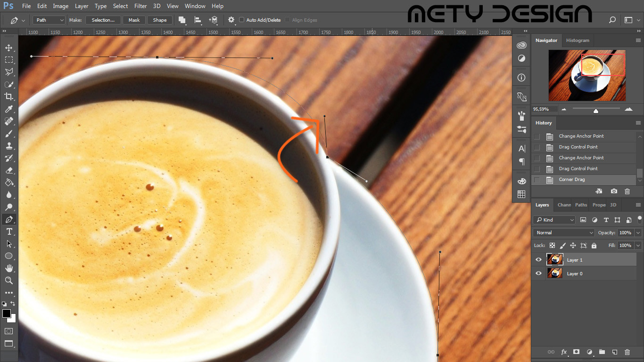Click the search magnifier icon
The height and width of the screenshot is (362, 644).
tap(612, 20)
